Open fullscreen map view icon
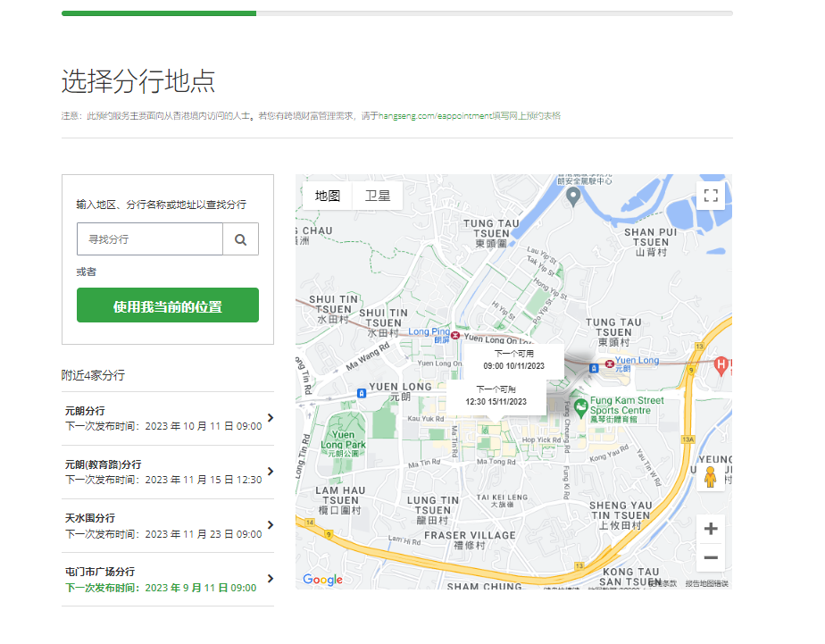The image size is (825, 644). [x=711, y=195]
